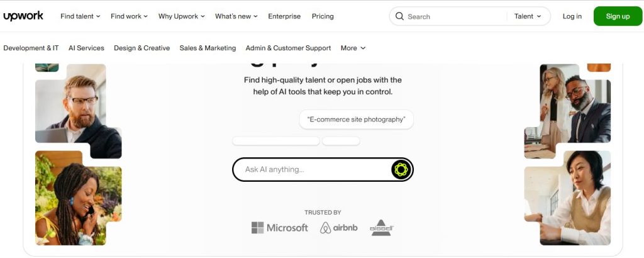Click the magnifying glass search icon
Screen dimensions: 644x258
399,16
